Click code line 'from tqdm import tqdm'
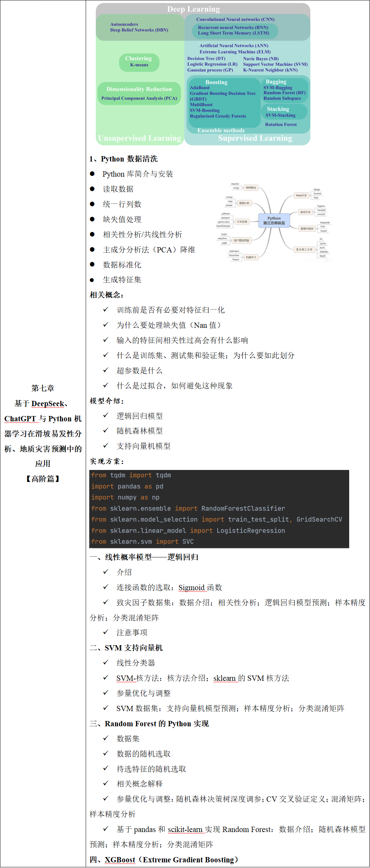The image size is (370, 868). (131, 475)
